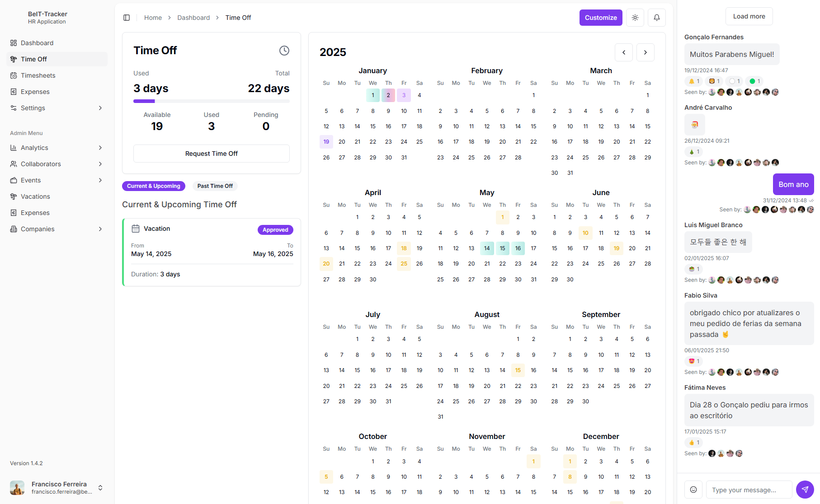The width and height of the screenshot is (820, 504).
Task: Select Past Time Off tab
Action: point(215,186)
